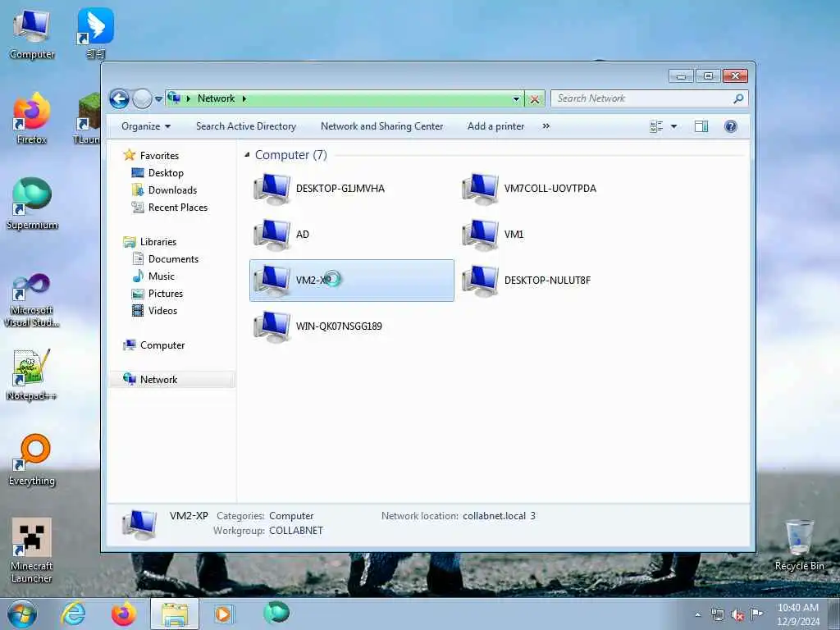Open the Supermium desktop shortcut

[x=32, y=204]
